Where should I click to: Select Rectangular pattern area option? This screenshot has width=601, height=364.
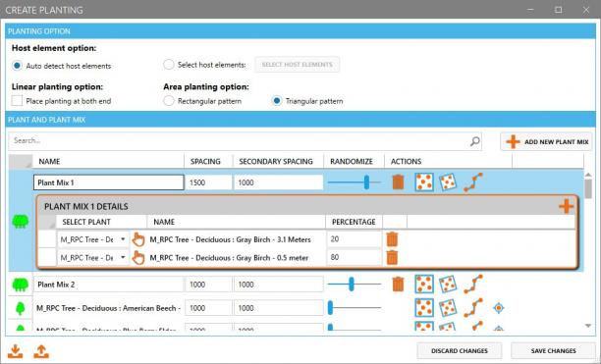click(169, 101)
